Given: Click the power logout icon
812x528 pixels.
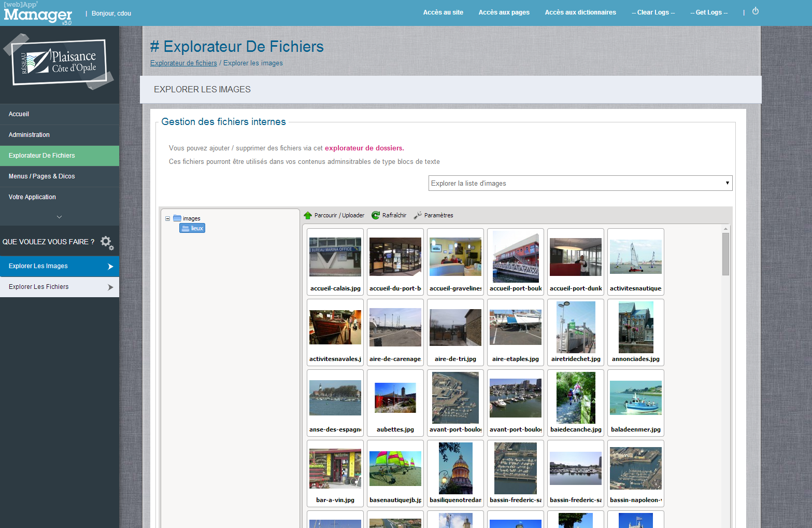Looking at the screenshot, I should tap(756, 11).
